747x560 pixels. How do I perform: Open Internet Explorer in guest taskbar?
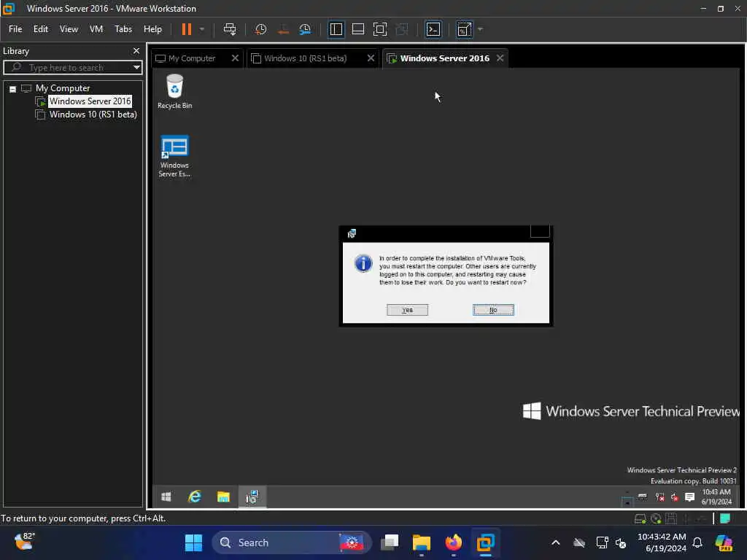pyautogui.click(x=194, y=497)
